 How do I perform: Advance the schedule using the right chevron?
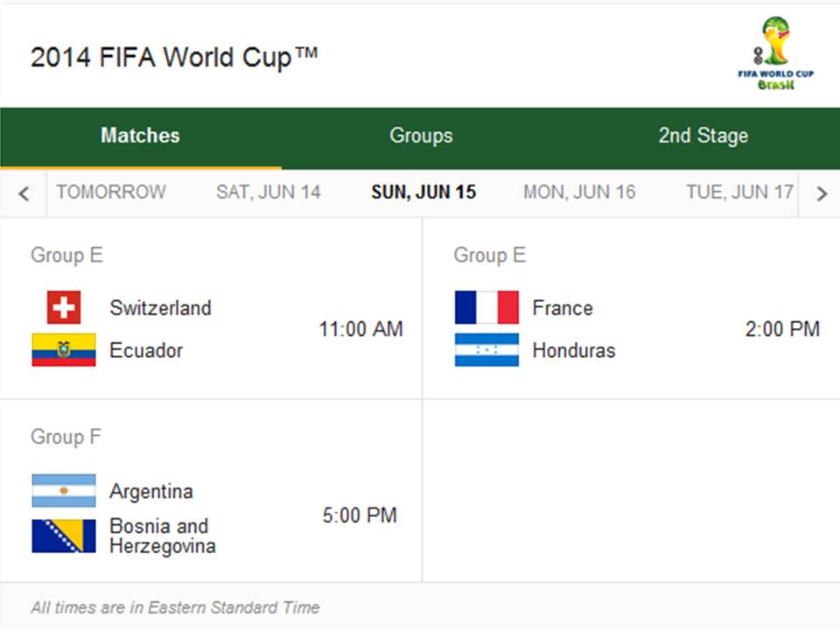coord(821,192)
